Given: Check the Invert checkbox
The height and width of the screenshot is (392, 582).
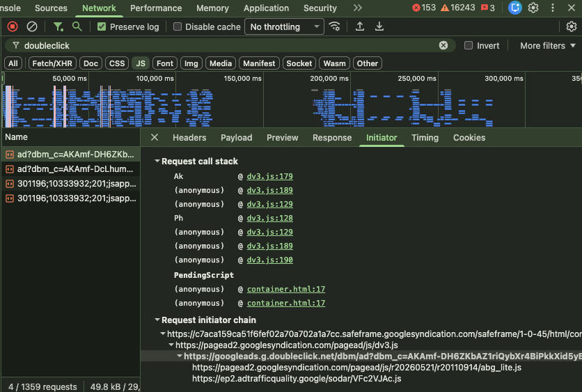Looking at the screenshot, I should (x=469, y=45).
